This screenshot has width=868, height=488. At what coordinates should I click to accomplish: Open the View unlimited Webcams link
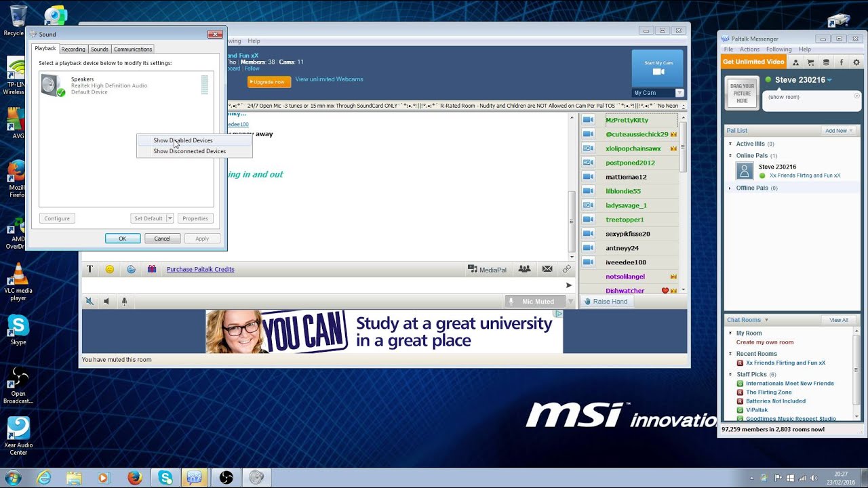pyautogui.click(x=329, y=79)
